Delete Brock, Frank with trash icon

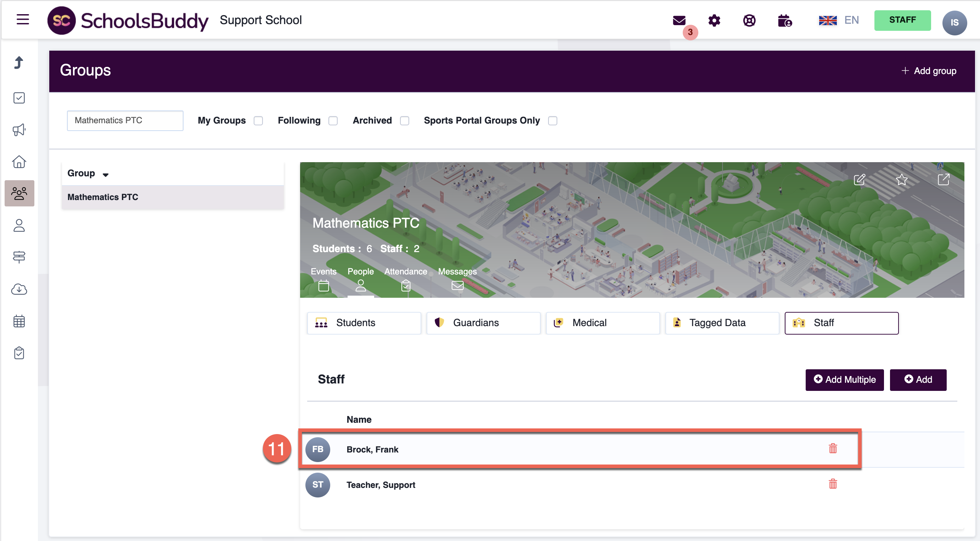pos(833,449)
